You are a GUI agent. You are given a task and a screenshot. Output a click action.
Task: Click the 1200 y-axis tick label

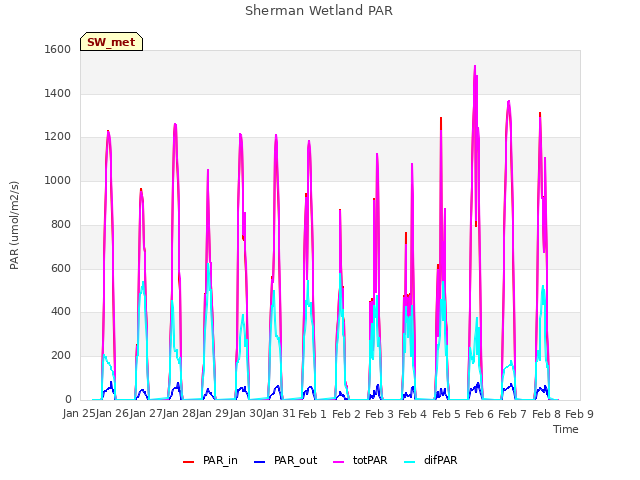[58, 137]
